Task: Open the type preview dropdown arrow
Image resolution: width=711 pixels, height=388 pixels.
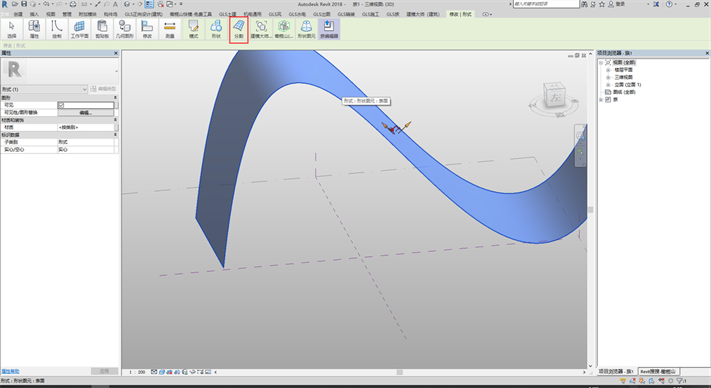Action: (117, 71)
